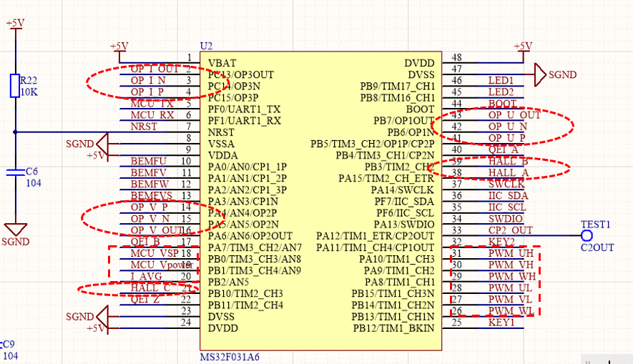Select the R22 resistor symbol
633x364 pixels.
pos(15,86)
